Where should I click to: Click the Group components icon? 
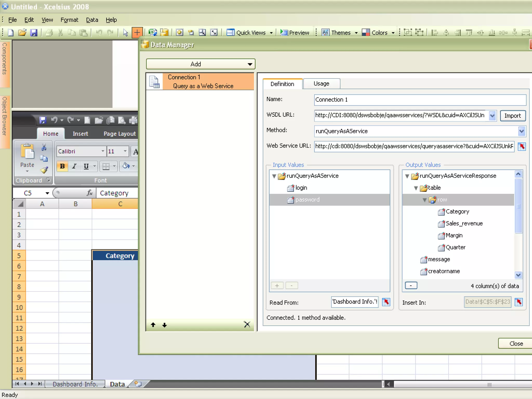coord(408,32)
